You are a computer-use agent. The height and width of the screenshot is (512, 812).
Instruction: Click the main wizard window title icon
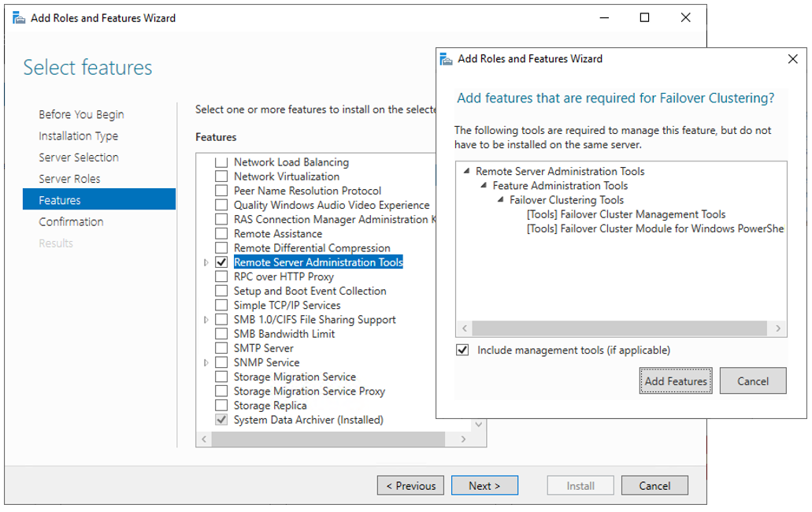(19, 18)
